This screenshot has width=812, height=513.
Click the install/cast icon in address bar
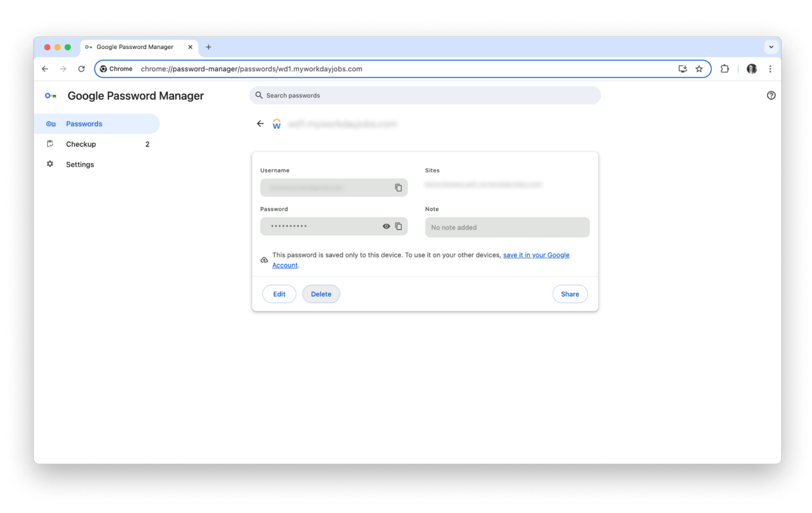pos(682,69)
